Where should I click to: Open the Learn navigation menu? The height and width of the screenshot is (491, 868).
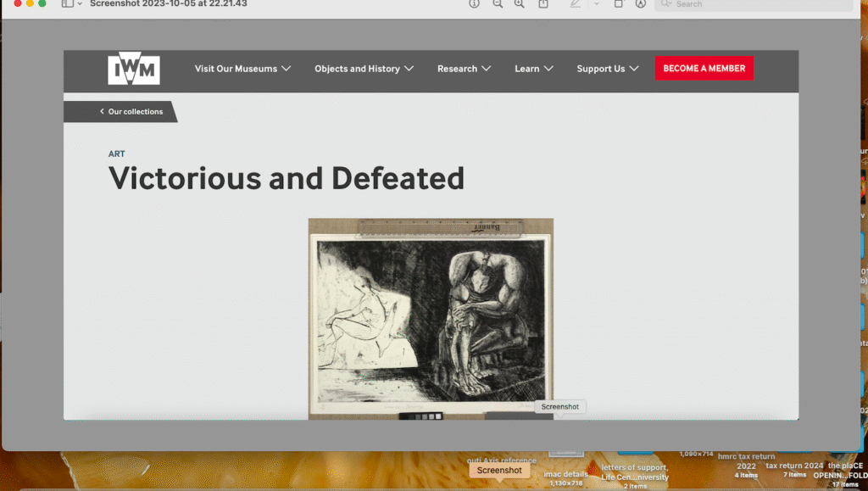(x=533, y=69)
